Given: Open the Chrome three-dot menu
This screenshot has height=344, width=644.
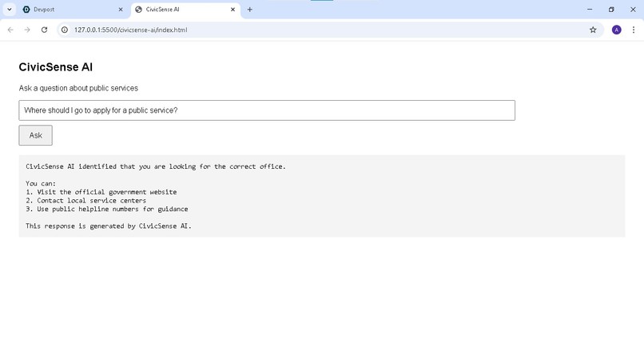Looking at the screenshot, I should [634, 30].
